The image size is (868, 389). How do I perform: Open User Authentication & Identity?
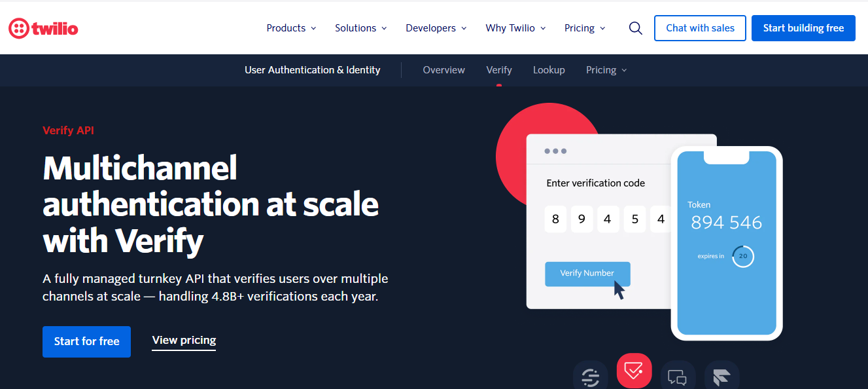click(312, 69)
